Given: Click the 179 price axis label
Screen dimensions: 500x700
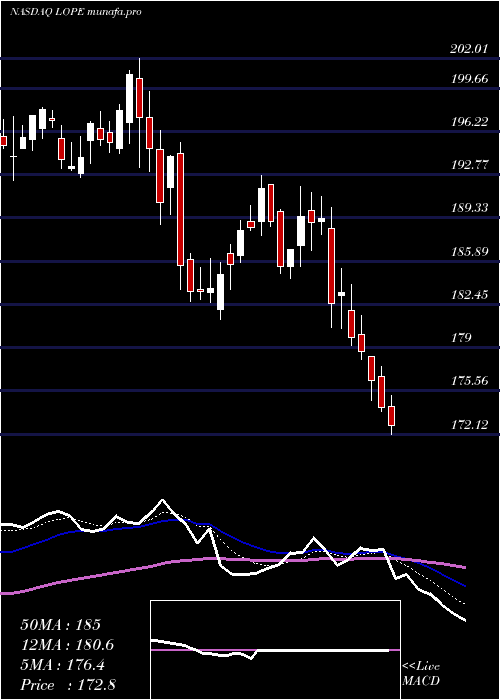Looking at the screenshot, I should coord(460,338).
